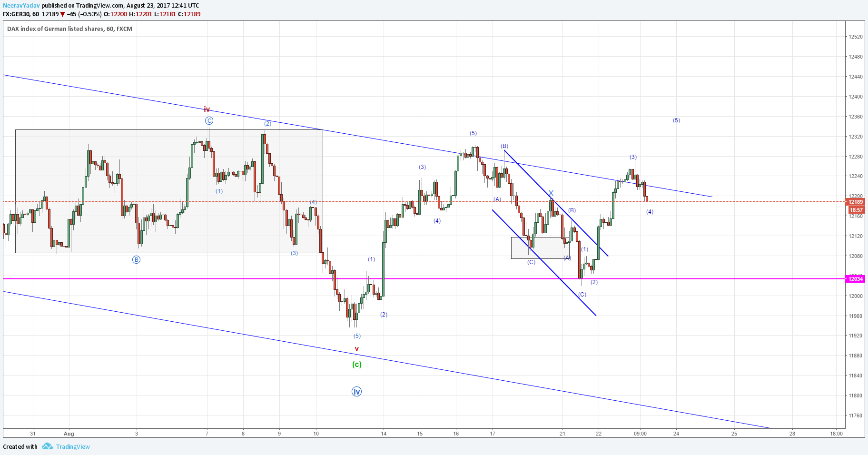Click the 18:57 countdown timer tag
This screenshot has width=868, height=455.
tap(856, 210)
